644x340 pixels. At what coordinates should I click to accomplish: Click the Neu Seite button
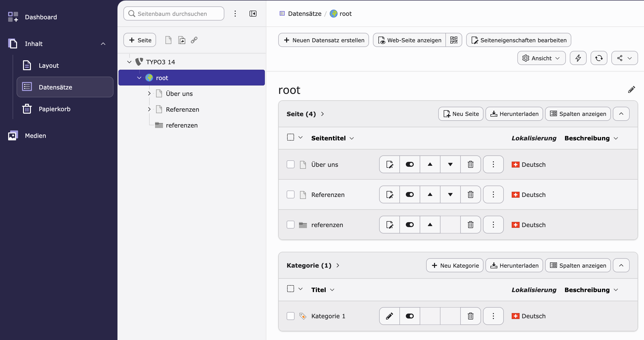(461, 114)
